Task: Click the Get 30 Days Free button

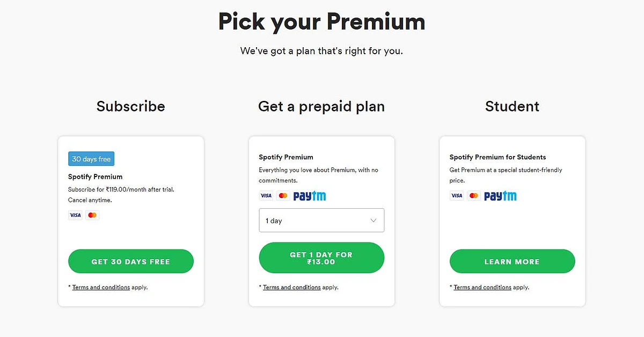Action: 131,261
